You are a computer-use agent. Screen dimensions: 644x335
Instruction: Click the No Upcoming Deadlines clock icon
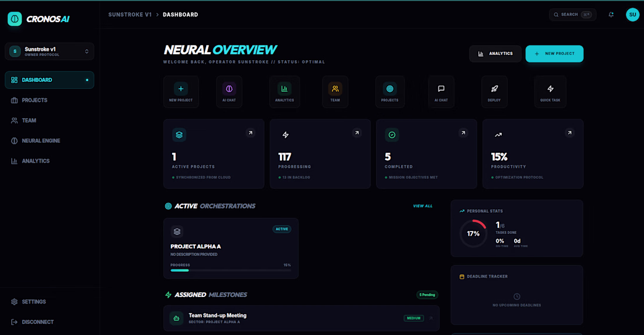tap(517, 296)
